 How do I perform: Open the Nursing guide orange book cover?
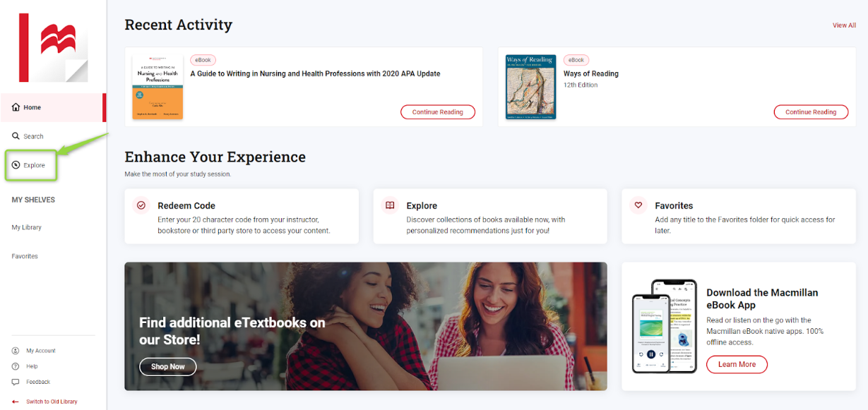(157, 87)
